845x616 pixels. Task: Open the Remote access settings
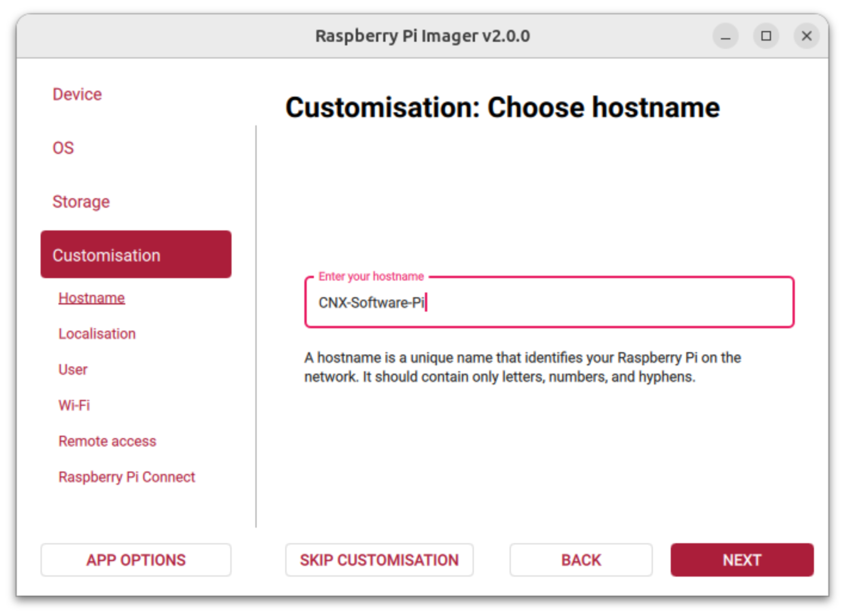107,441
